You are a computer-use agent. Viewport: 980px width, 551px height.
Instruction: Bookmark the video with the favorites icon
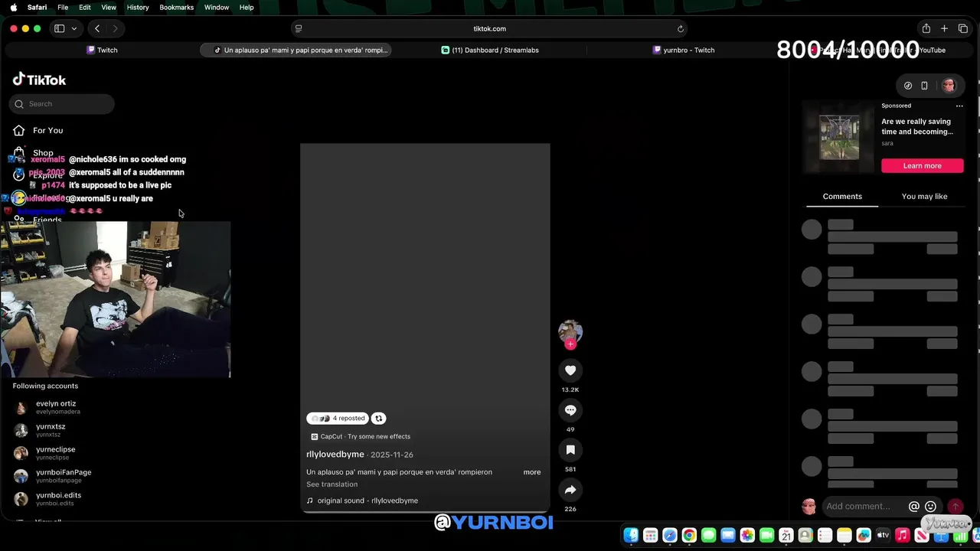click(570, 450)
